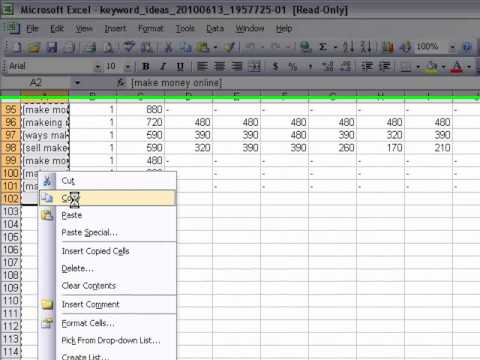The image size is (480, 360).
Task: Open the font size 10 dropdown
Action: click(x=127, y=67)
